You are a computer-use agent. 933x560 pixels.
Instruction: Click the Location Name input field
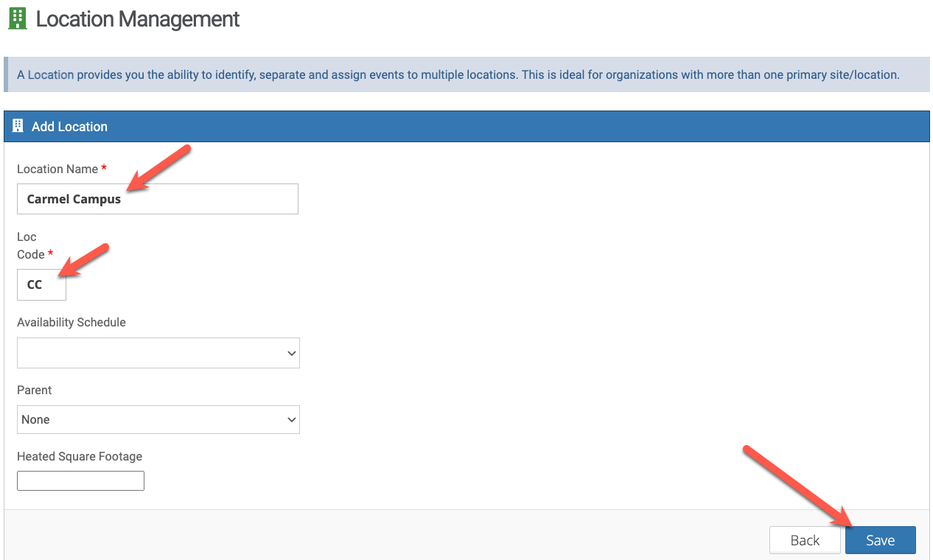click(x=158, y=199)
